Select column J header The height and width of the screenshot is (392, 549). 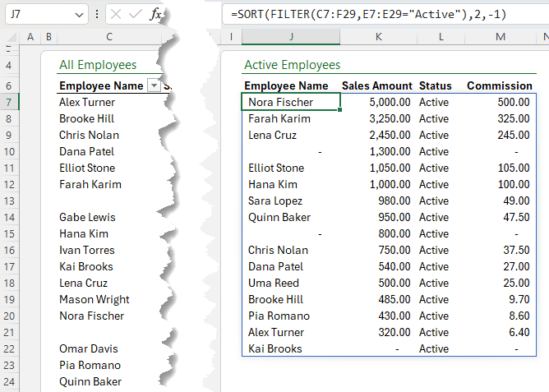[291, 37]
